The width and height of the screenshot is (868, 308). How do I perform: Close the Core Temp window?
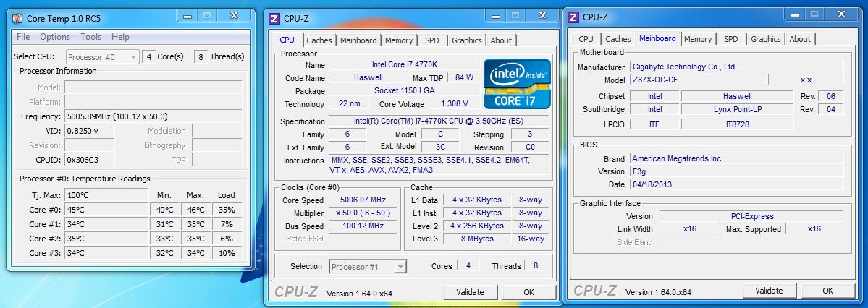click(x=235, y=15)
